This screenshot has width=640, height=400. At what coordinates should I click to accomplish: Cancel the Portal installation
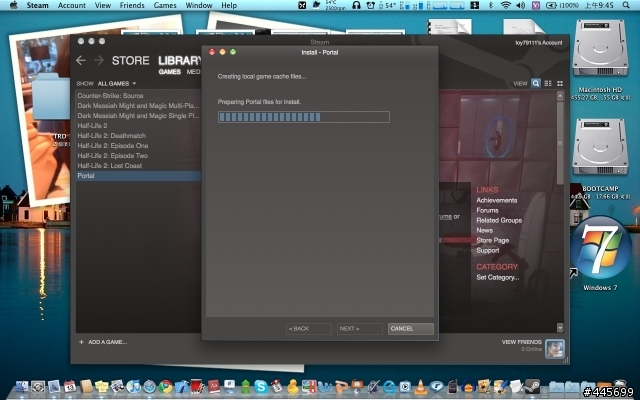point(411,329)
